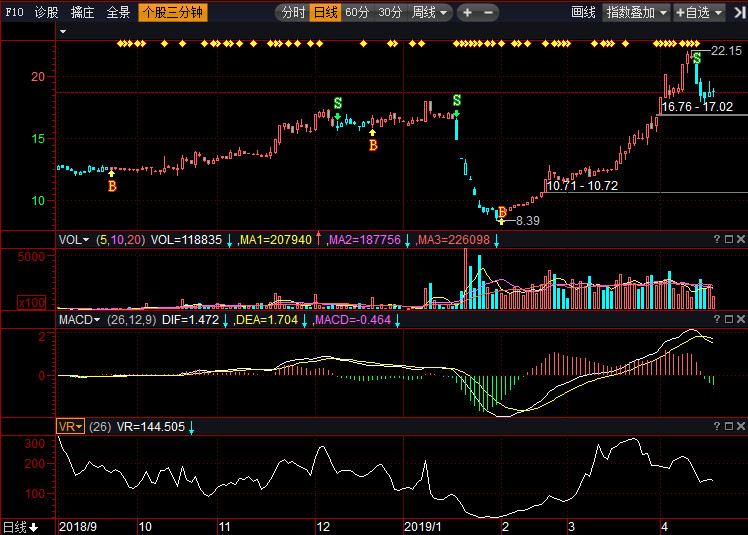The image size is (748, 535).
Task: Click the B buy marker near low 8.39
Action: click(x=502, y=213)
